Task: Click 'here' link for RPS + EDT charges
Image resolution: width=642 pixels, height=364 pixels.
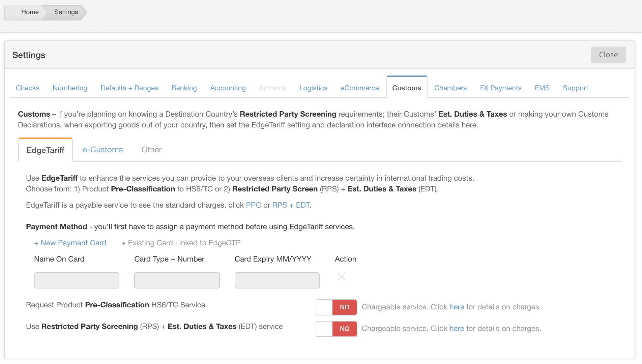Action: click(x=457, y=329)
